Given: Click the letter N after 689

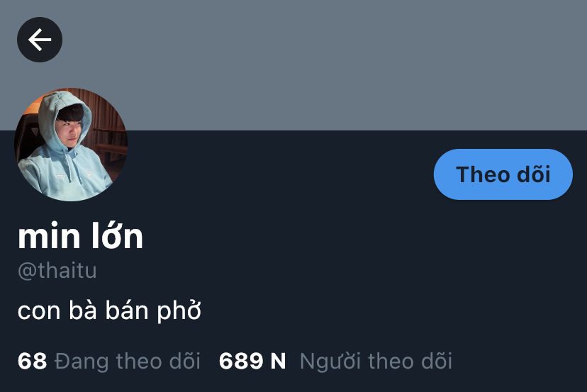Looking at the screenshot, I should click(x=278, y=361).
